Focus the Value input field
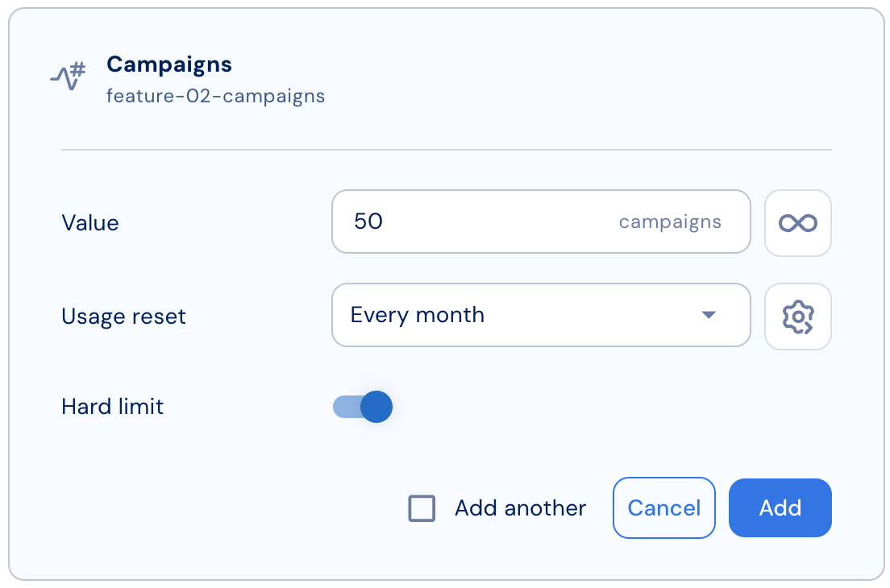890x588 pixels. [x=541, y=222]
